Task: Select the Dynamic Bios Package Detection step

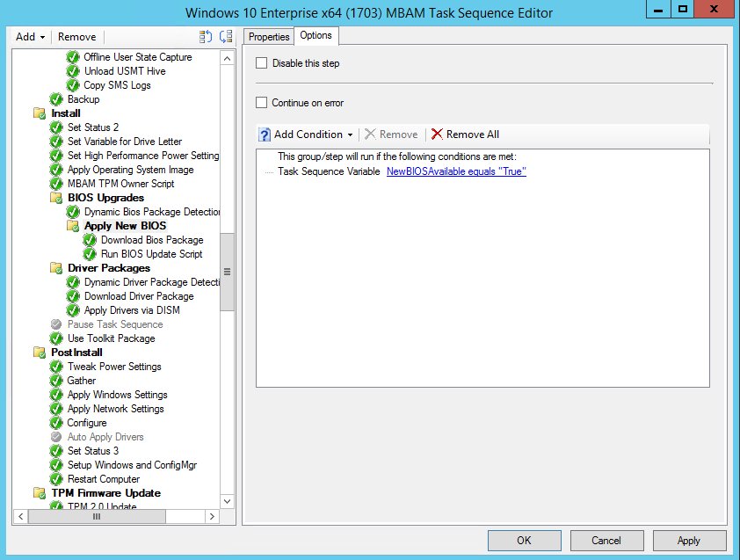Action: [152, 212]
